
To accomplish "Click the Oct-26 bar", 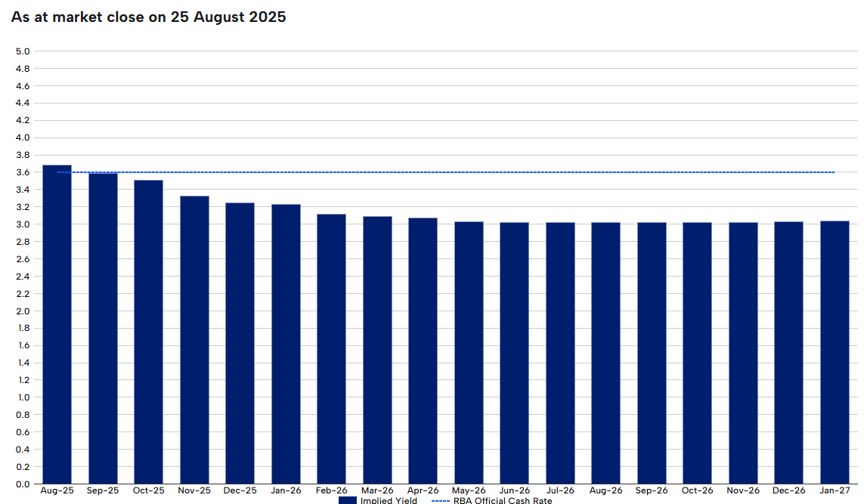I will (697, 354).
